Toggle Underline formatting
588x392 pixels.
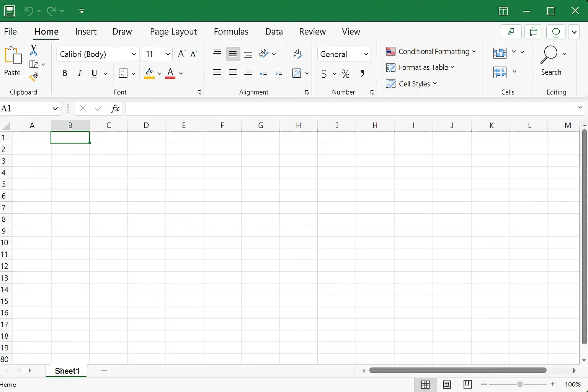click(94, 73)
